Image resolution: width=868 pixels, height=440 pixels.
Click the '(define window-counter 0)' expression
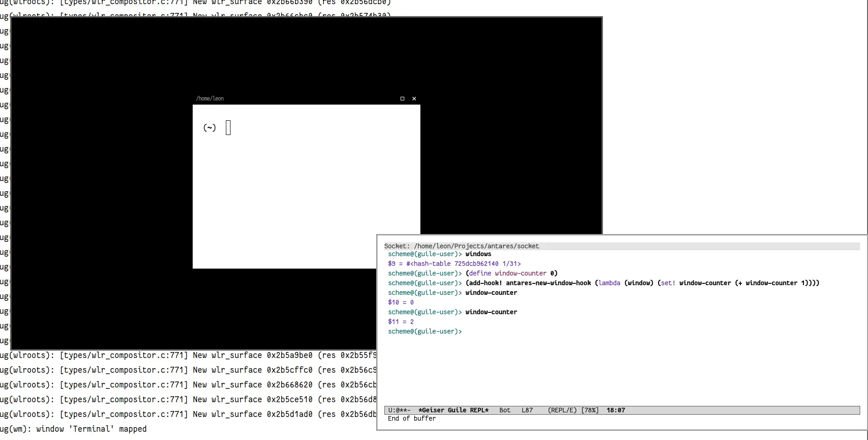coord(512,273)
